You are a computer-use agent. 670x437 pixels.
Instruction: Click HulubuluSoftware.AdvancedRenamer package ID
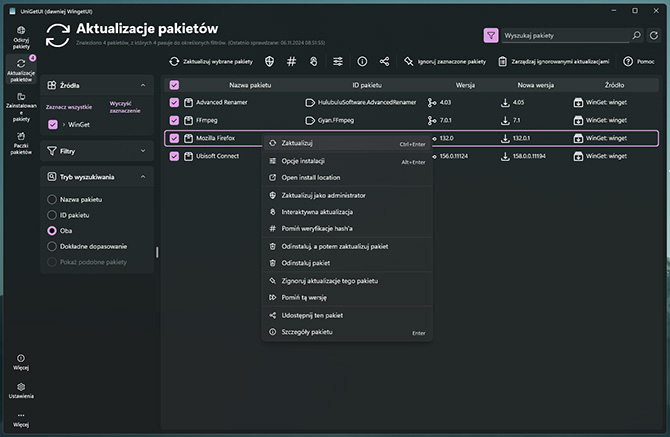pos(367,103)
